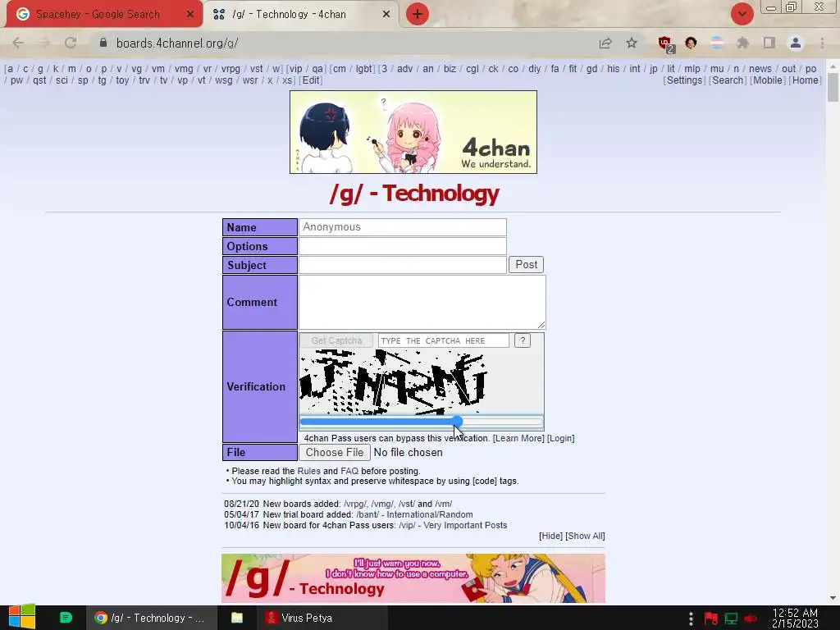Open the Chrome profile avatar
This screenshot has height=630, width=840.
[x=796, y=43]
